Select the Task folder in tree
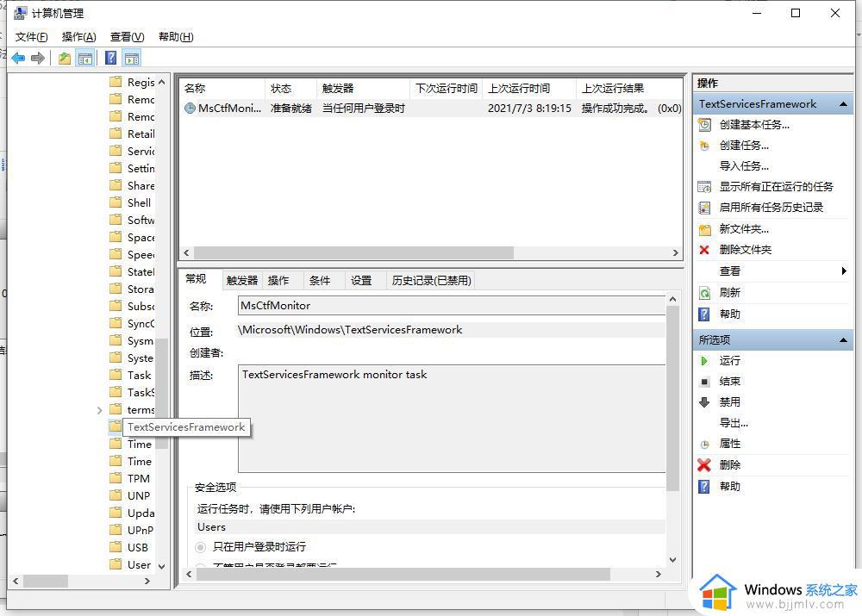 pyautogui.click(x=139, y=376)
